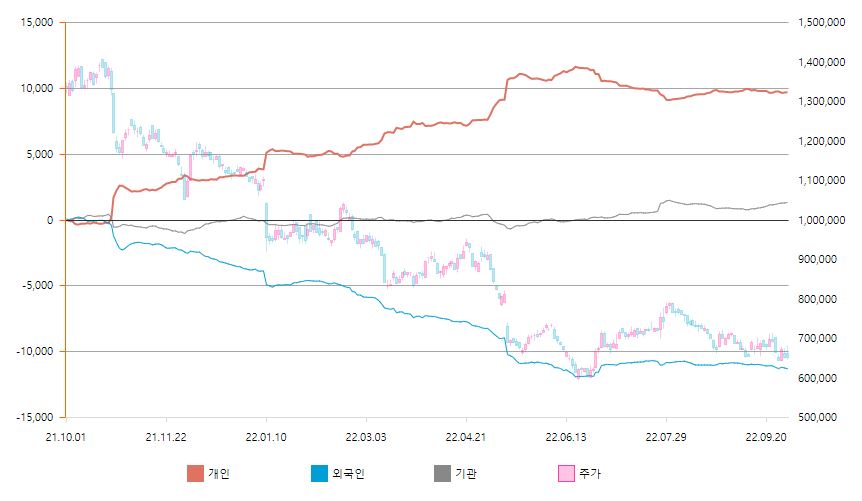Screen dimensions: 862x501
Task: Click the blue 외국인 legend swatch
Action: [x=319, y=473]
